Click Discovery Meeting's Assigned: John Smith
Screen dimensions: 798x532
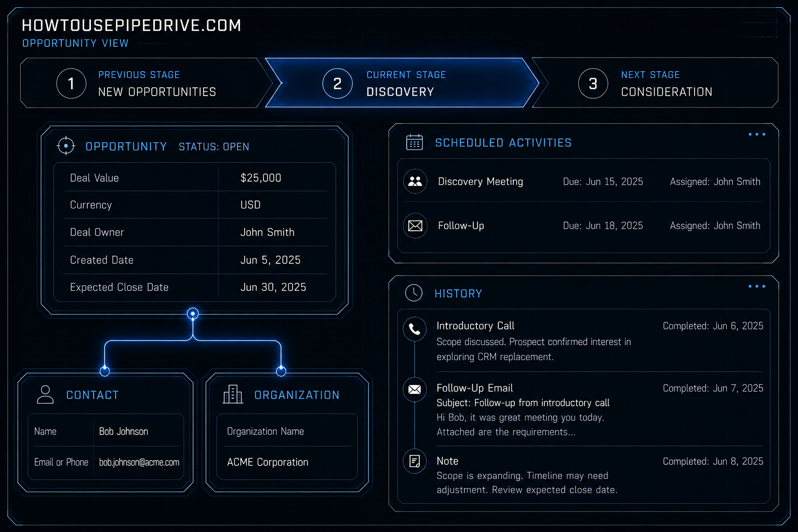(715, 181)
